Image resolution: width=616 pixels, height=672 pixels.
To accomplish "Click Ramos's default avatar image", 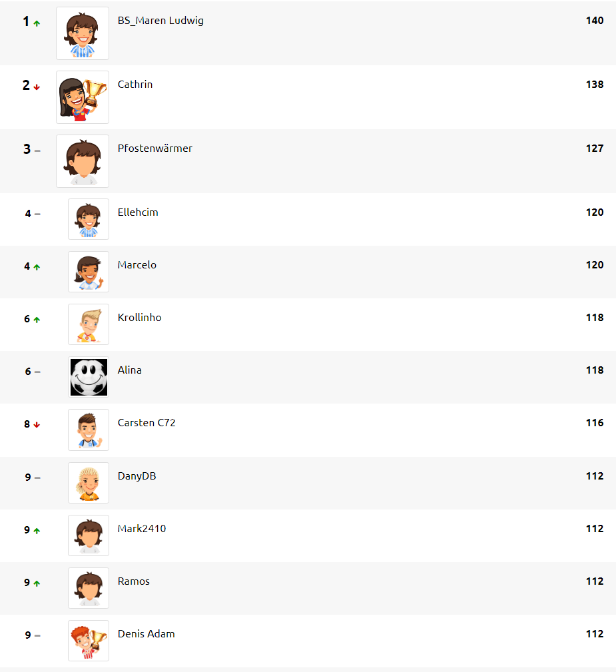I will point(89,588).
